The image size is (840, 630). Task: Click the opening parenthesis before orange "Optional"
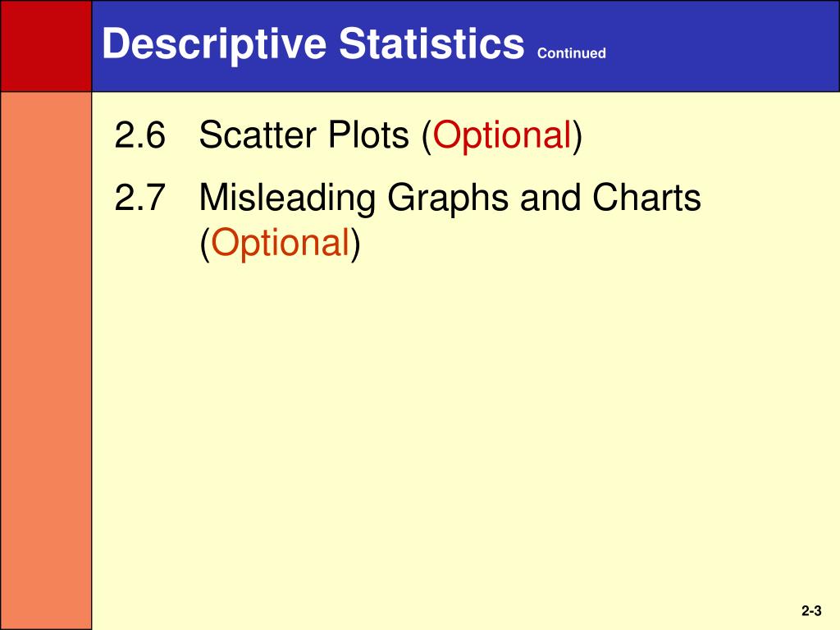pos(205,244)
